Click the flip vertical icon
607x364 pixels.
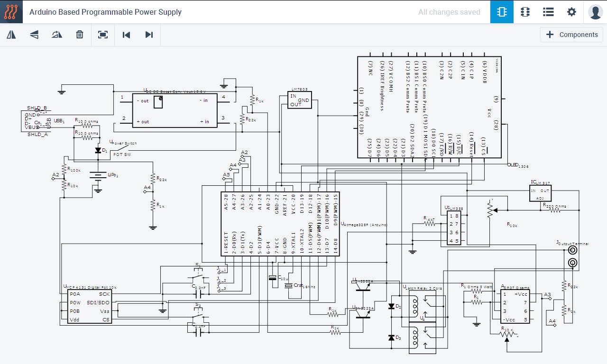(x=34, y=35)
